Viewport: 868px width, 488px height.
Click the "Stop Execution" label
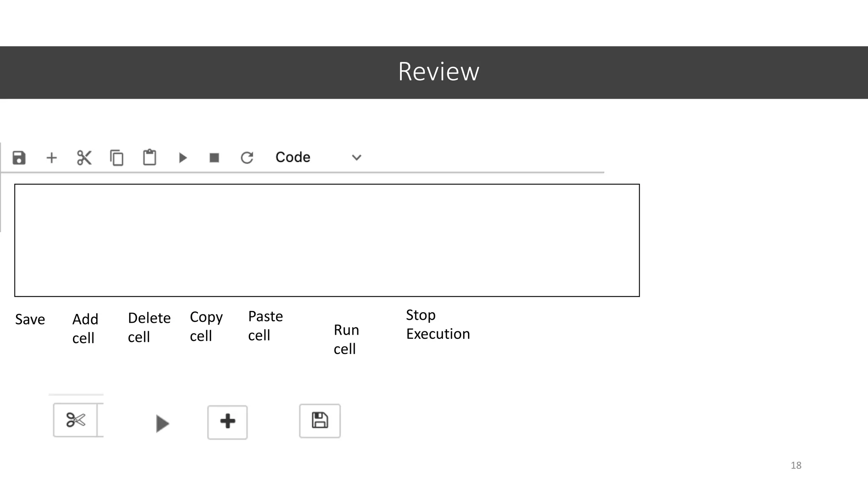coord(438,324)
